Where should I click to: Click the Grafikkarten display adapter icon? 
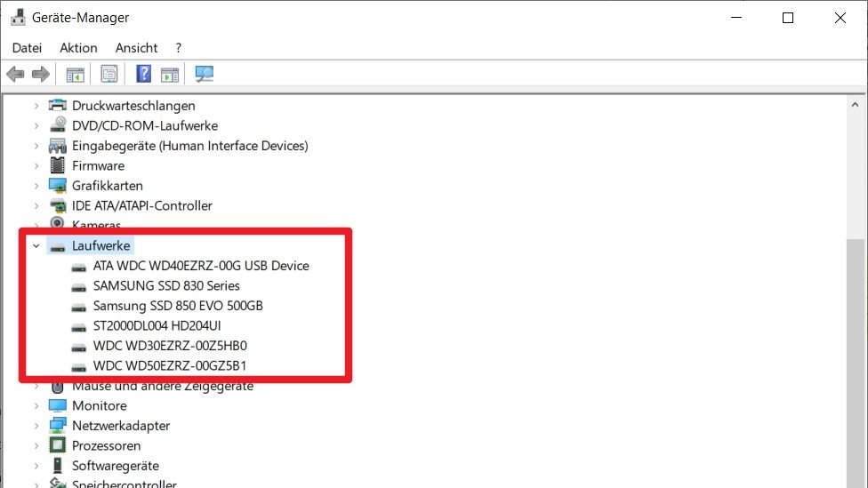click(x=58, y=186)
